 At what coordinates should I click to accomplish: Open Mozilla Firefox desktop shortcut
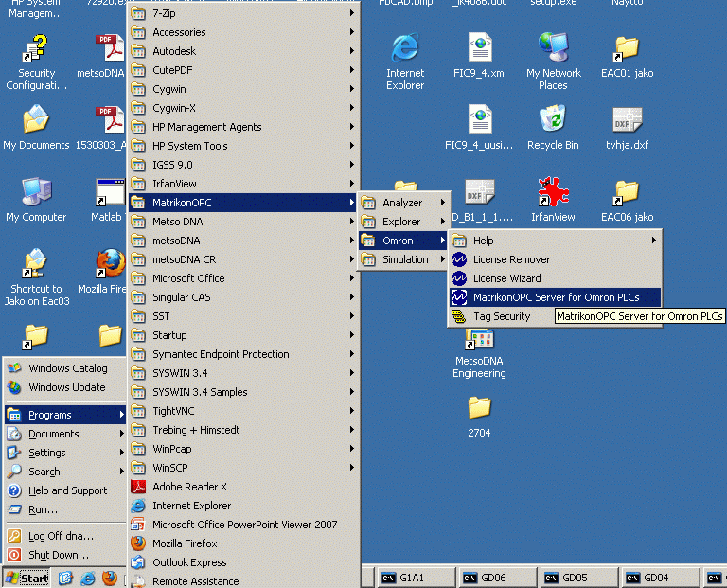click(x=111, y=264)
